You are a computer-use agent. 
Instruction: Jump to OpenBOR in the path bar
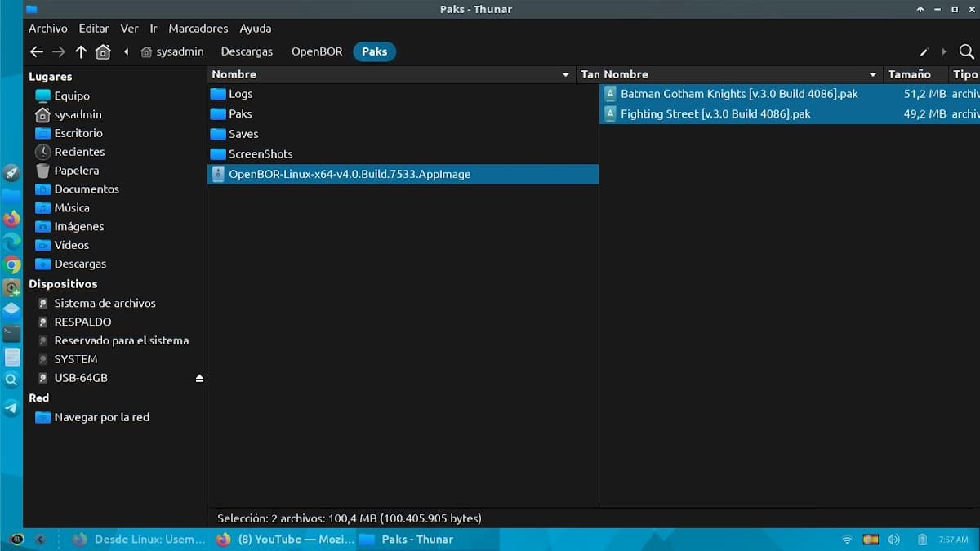(x=317, y=51)
